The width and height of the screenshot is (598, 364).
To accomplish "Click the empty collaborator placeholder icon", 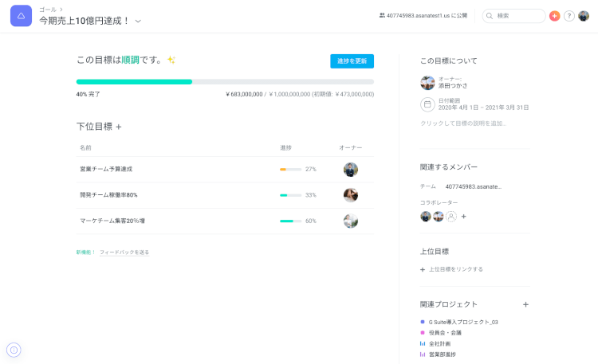I will [x=451, y=217].
